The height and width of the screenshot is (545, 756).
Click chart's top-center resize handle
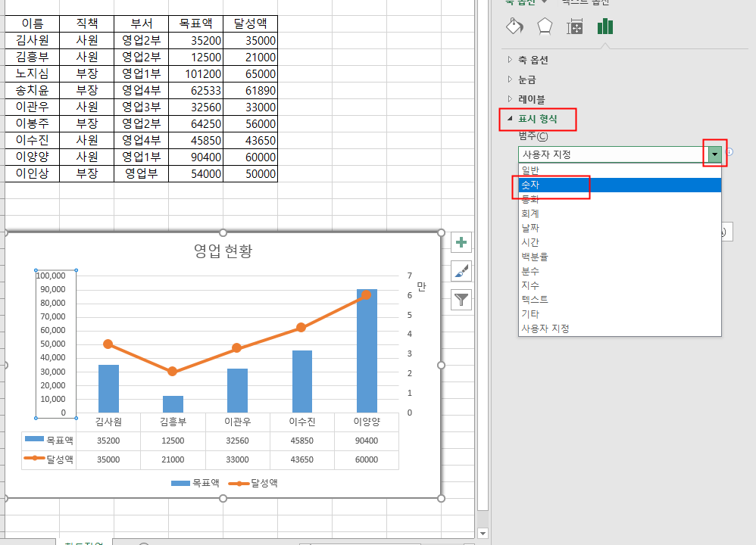coord(223,232)
